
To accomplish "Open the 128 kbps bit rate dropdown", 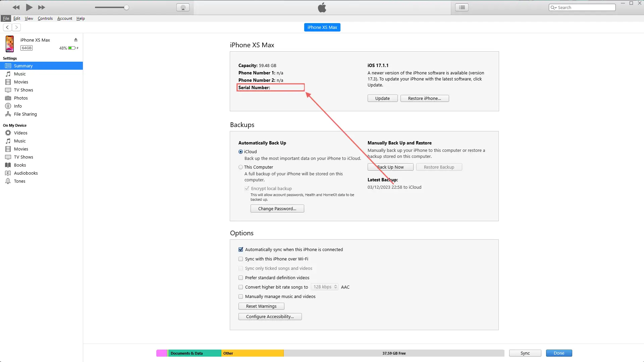I will click(325, 287).
